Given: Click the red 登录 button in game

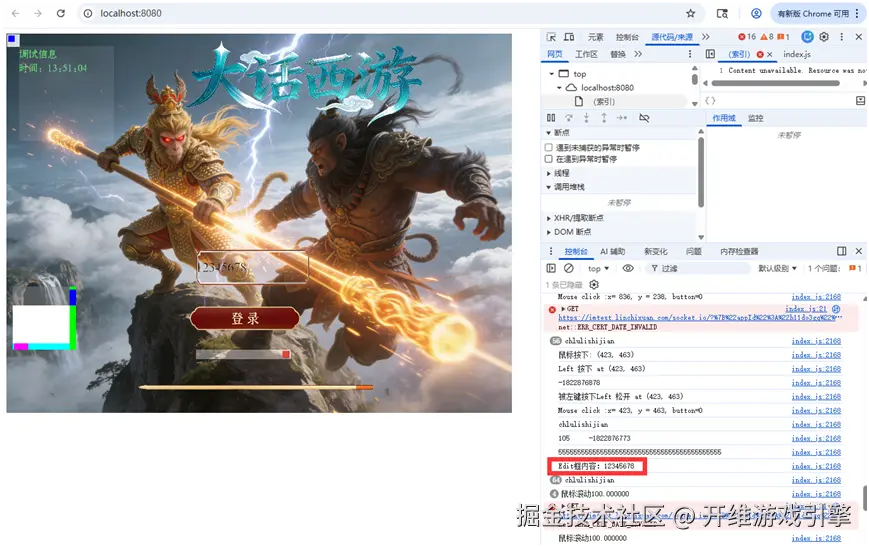Looking at the screenshot, I should pos(245,318).
